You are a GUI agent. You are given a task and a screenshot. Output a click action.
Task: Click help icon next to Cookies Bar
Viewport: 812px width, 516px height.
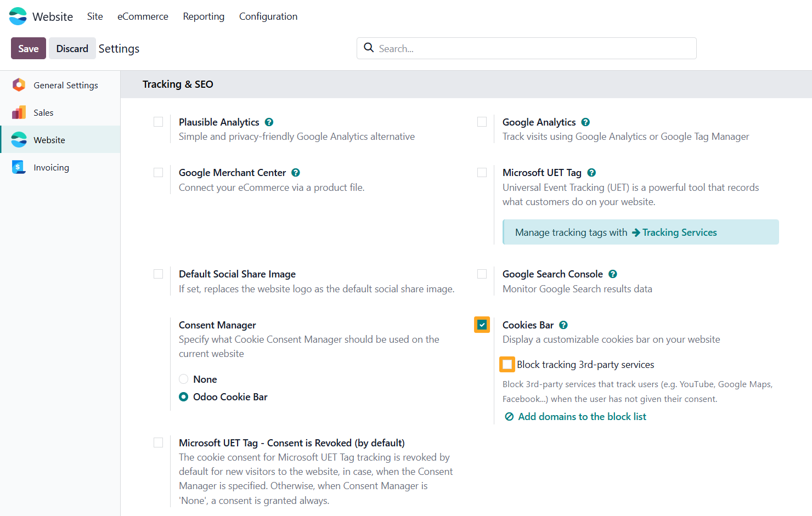(563, 325)
